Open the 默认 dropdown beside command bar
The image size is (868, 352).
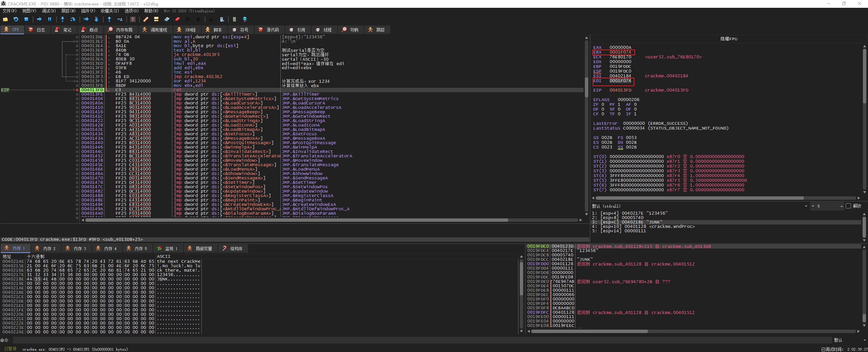(863, 340)
